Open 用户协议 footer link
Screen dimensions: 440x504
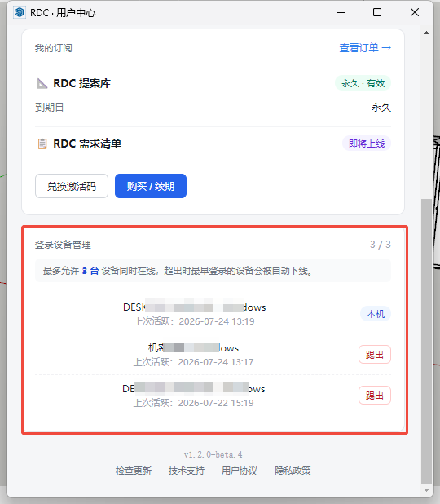[x=240, y=471]
